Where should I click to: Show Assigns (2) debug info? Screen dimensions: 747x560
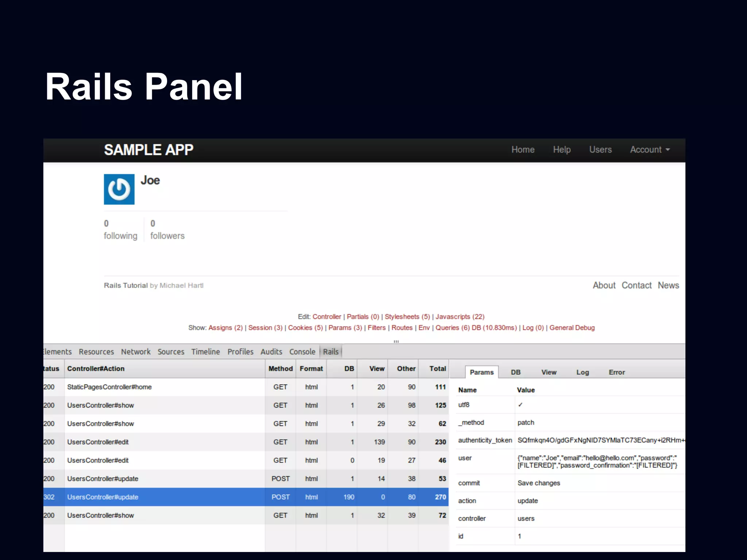(x=225, y=328)
